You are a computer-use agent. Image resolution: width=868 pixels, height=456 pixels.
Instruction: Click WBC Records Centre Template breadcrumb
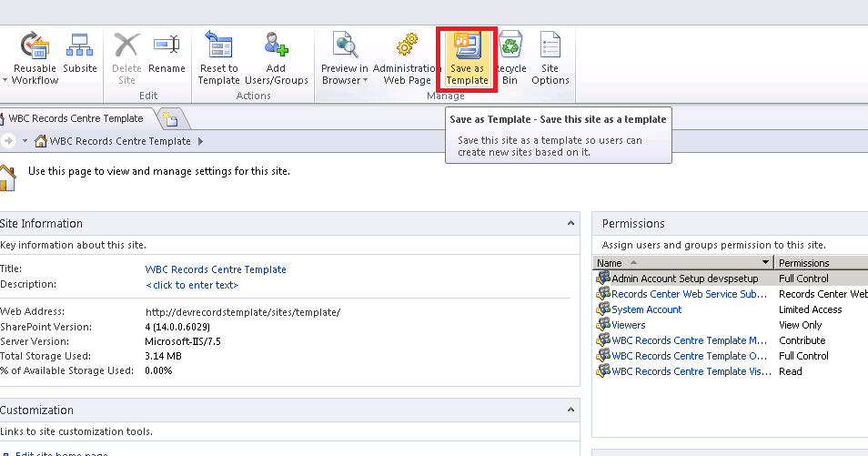tap(120, 141)
